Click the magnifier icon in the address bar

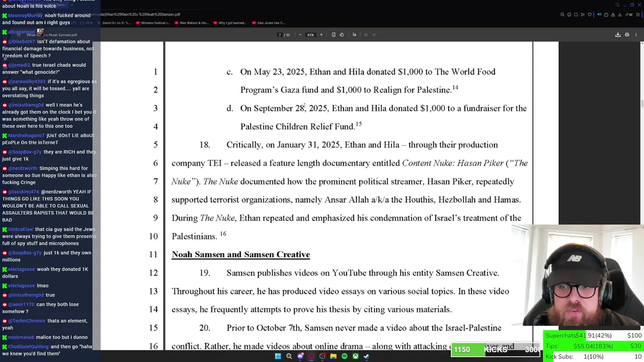coord(562,15)
